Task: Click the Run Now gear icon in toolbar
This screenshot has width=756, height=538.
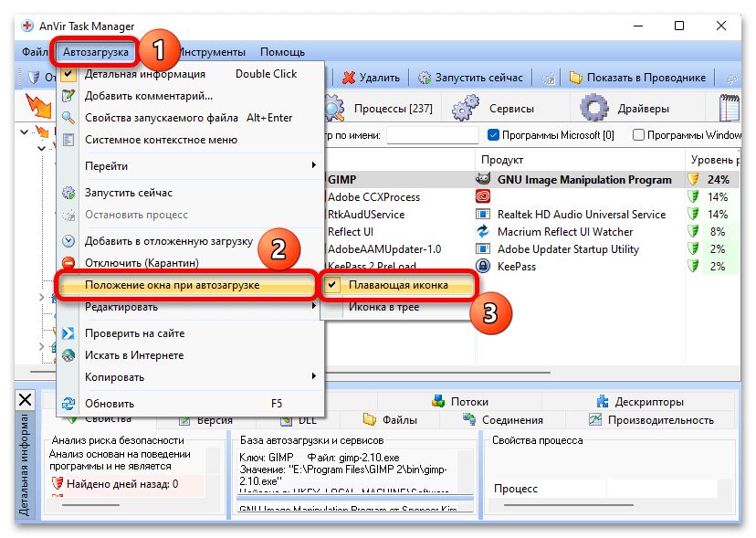Action: pos(425,78)
